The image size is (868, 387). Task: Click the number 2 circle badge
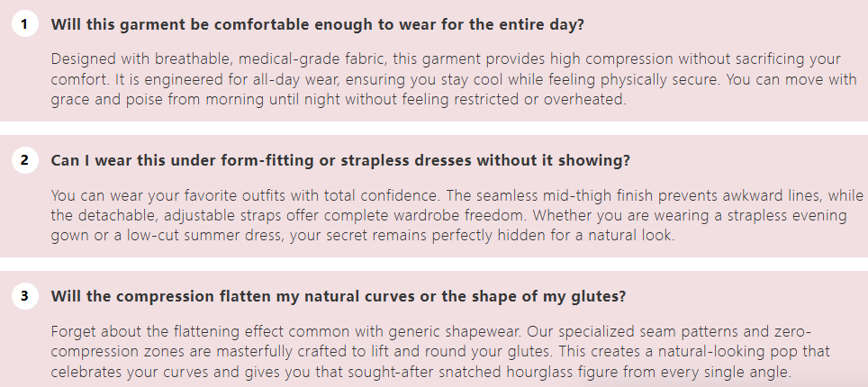[25, 160]
